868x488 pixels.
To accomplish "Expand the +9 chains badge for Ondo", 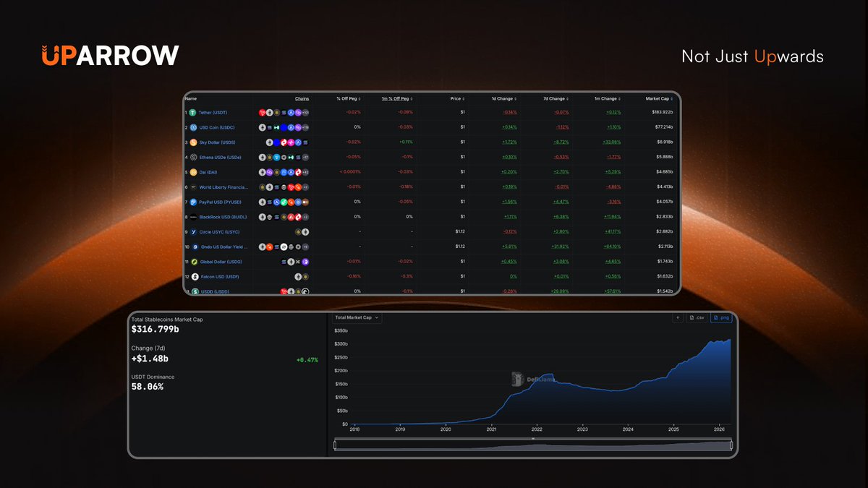I will [x=305, y=247].
